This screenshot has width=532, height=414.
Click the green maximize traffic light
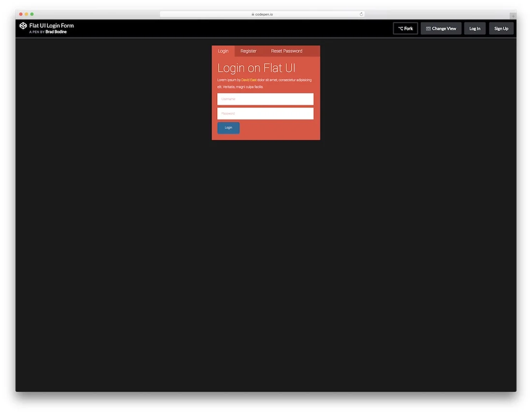click(32, 15)
